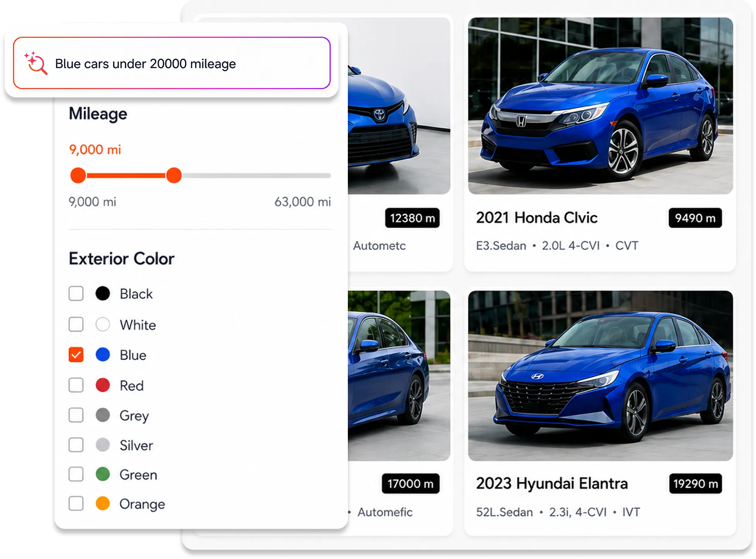The image size is (756, 559).
Task: Enable the White exterior color checkbox
Action: (76, 324)
